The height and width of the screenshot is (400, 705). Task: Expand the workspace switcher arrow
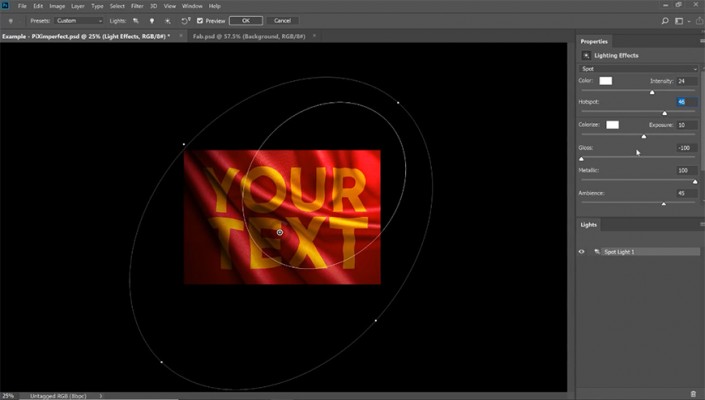pos(688,21)
